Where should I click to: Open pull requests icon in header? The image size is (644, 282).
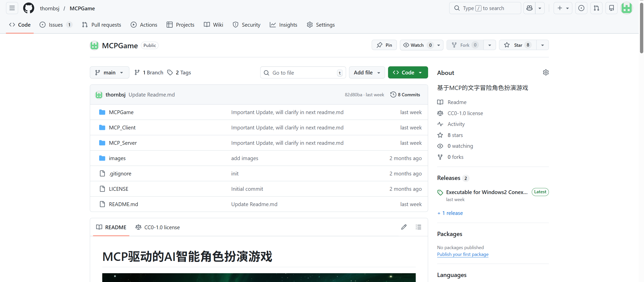pos(596,8)
